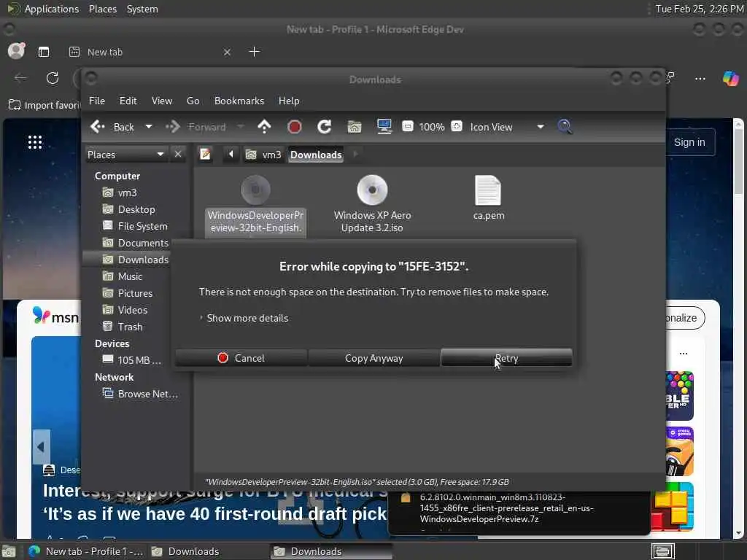Open the File menu
This screenshot has width=747, height=560.
coord(97,101)
